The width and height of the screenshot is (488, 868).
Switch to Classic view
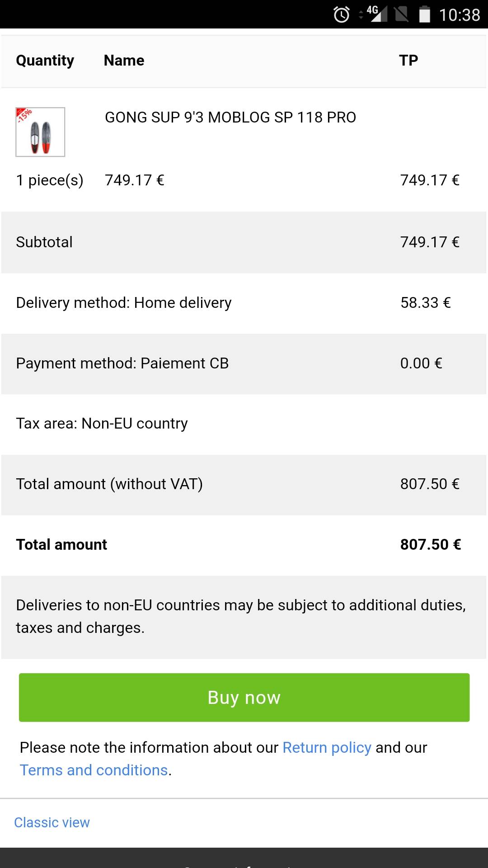(52, 822)
